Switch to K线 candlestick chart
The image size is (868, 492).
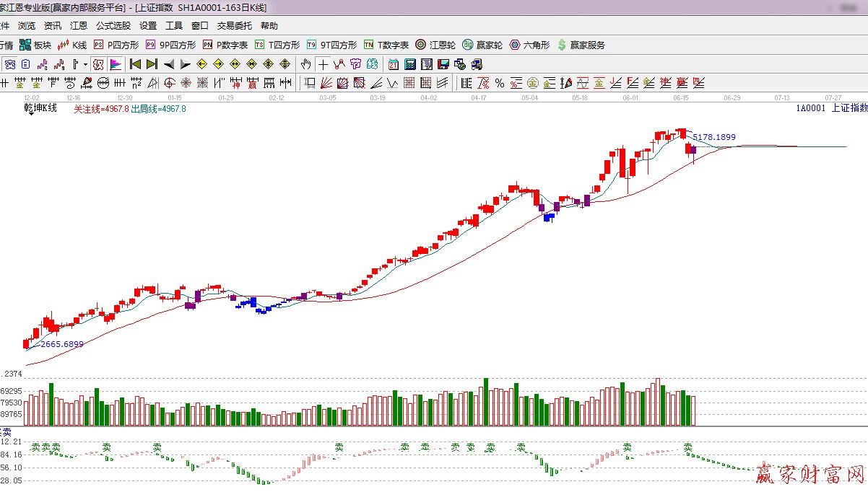73,45
